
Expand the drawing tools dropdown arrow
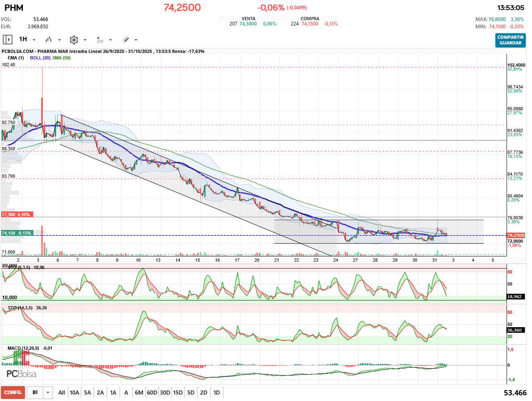(136, 40)
